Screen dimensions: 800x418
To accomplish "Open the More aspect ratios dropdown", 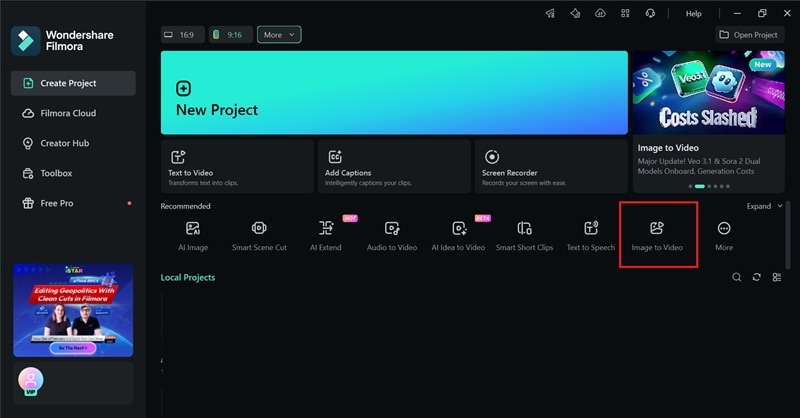I will coord(279,35).
